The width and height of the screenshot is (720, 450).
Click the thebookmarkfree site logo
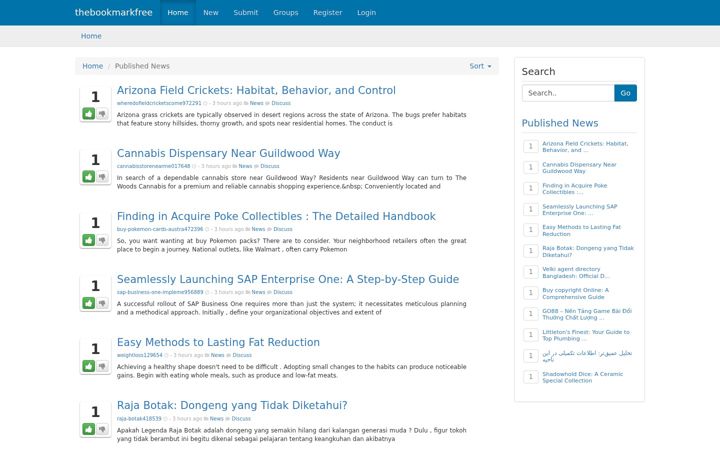tap(113, 12)
